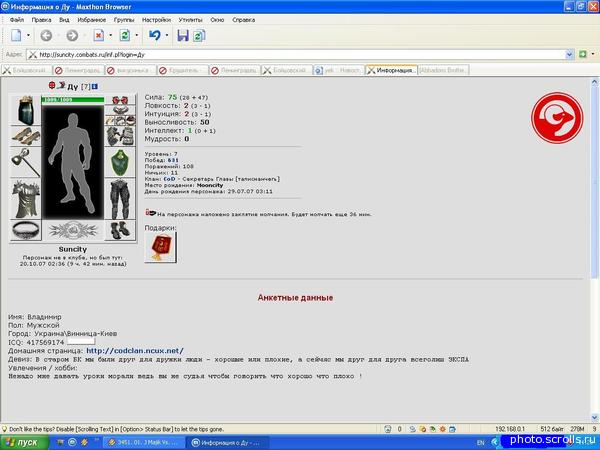The height and width of the screenshot is (450, 600).
Task: Click the Информация о Ду taskbar button
Action: pos(227,443)
